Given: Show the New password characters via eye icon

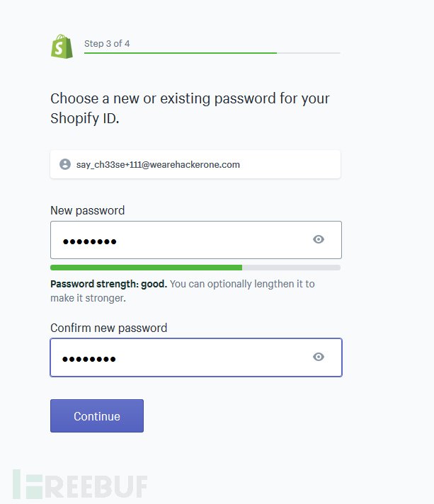Looking at the screenshot, I should 319,239.
